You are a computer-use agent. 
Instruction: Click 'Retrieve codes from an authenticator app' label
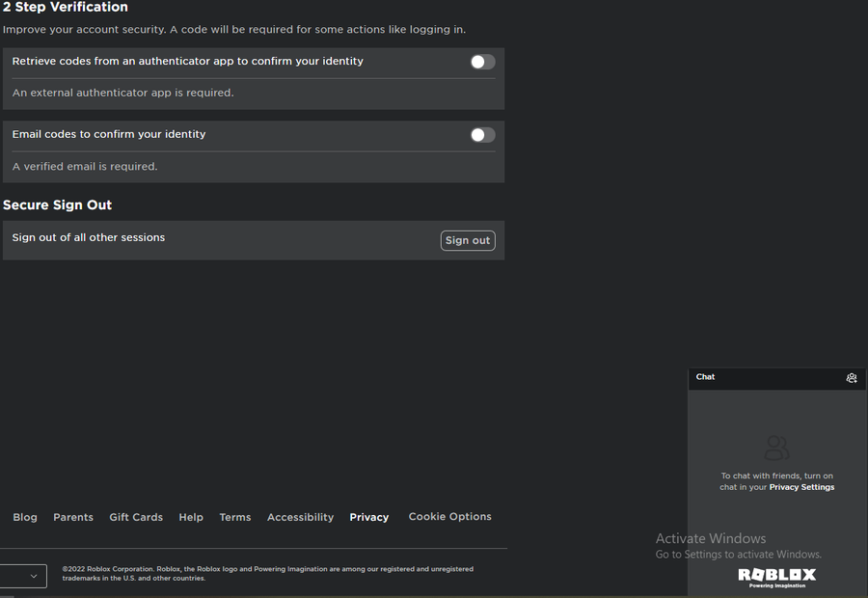(188, 62)
